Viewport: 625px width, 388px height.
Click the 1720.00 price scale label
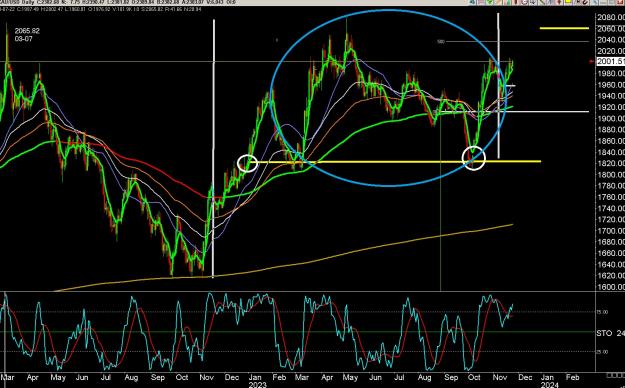tap(610, 219)
